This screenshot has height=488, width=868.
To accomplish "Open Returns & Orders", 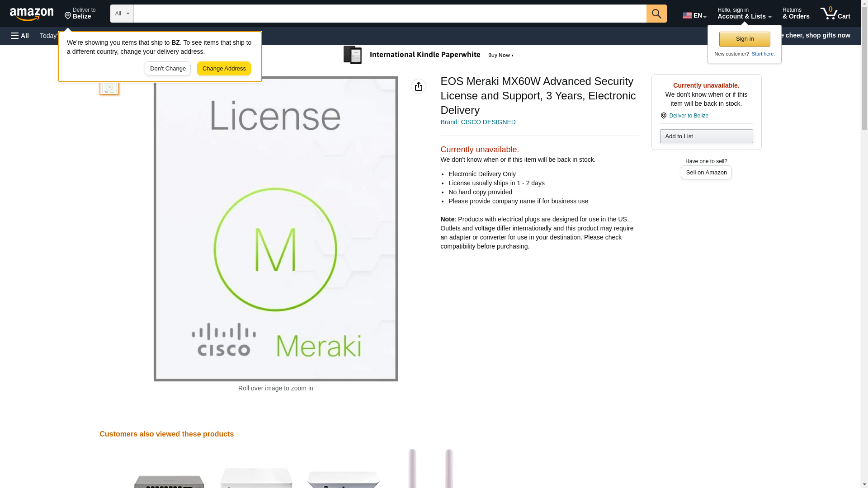I will pos(795,14).
